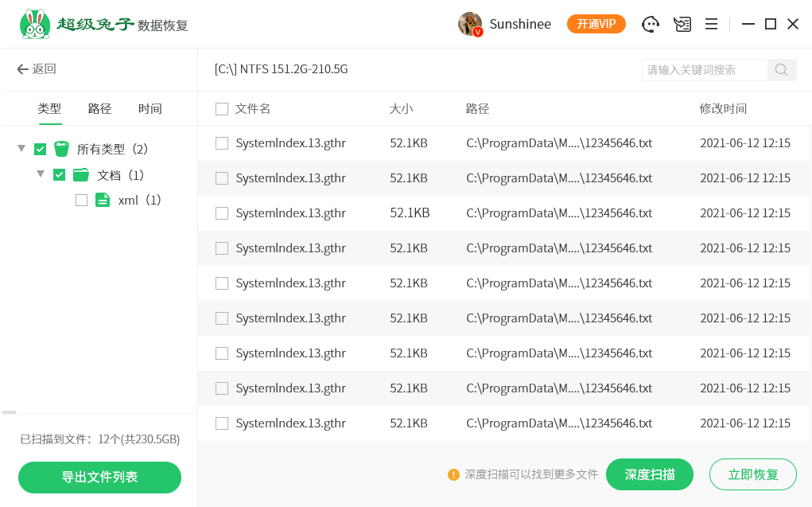This screenshot has height=507, width=812.
Task: Collapse the 文档 tree node arrow
Action: pyautogui.click(x=40, y=174)
